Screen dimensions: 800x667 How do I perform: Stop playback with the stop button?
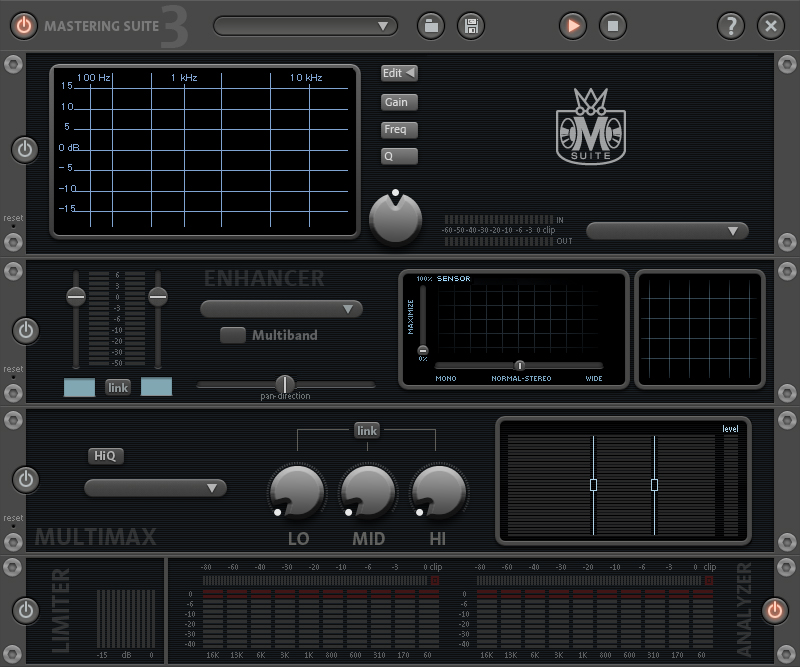613,26
